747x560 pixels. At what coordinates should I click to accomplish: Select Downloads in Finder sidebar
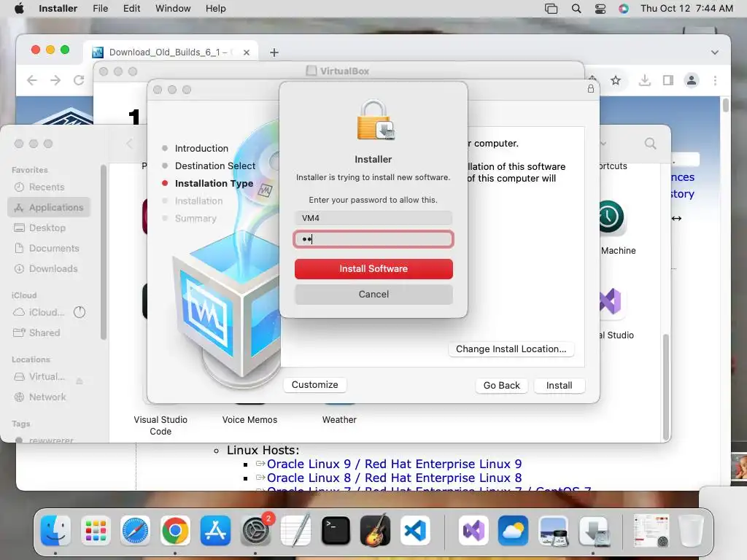[49, 268]
